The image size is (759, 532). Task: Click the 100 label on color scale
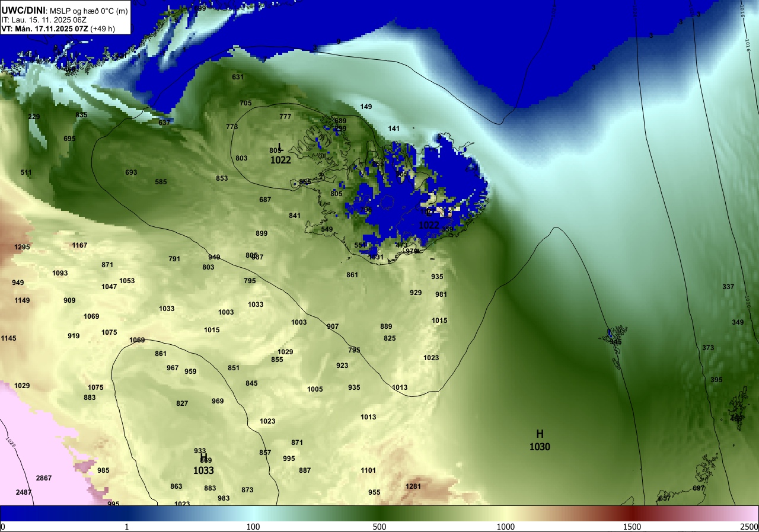click(x=253, y=527)
